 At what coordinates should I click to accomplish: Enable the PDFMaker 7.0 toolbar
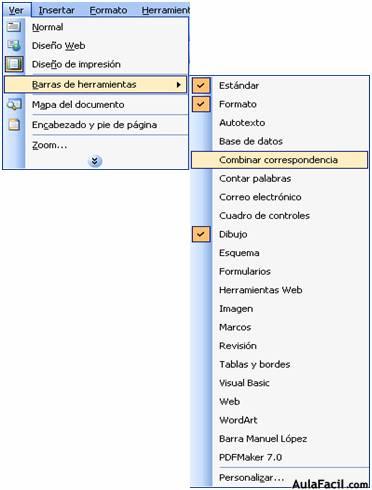tap(250, 457)
